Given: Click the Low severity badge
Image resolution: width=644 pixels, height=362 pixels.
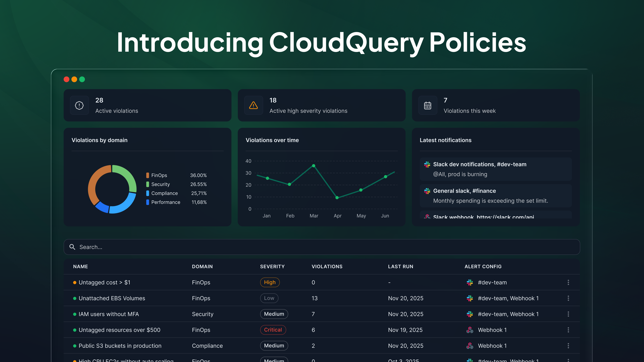Looking at the screenshot, I should [x=269, y=298].
